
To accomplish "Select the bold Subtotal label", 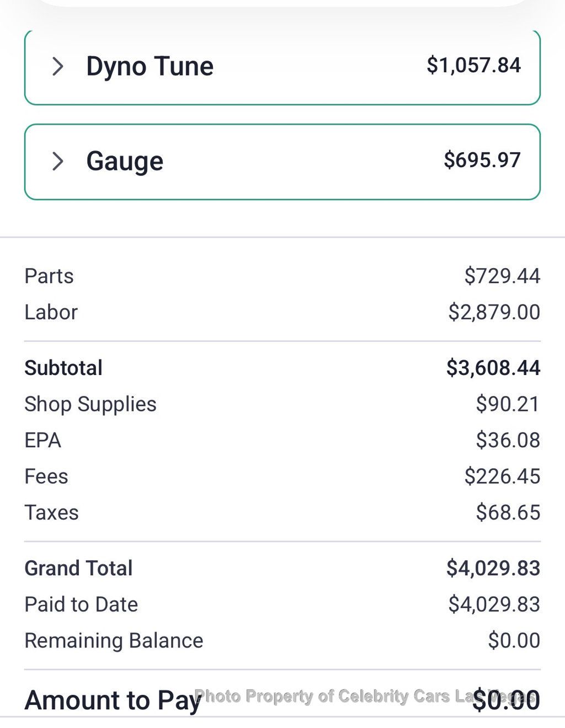I will pos(63,368).
